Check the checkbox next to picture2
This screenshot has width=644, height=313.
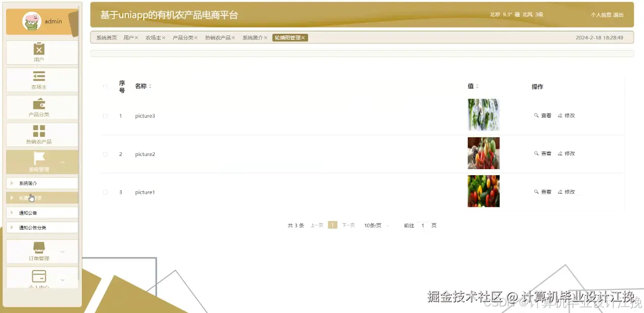pyautogui.click(x=105, y=153)
